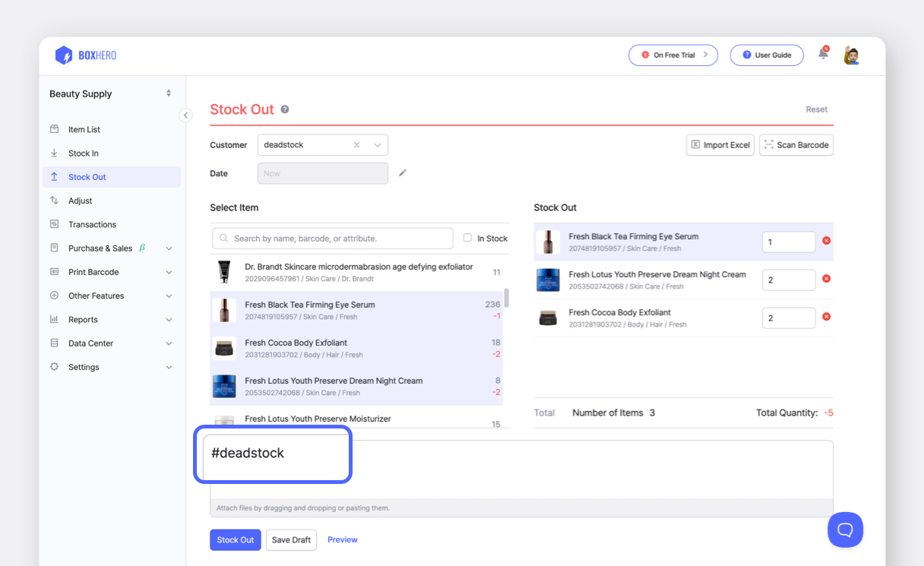This screenshot has height=566, width=924.
Task: Open the notification bell
Action: pyautogui.click(x=822, y=55)
